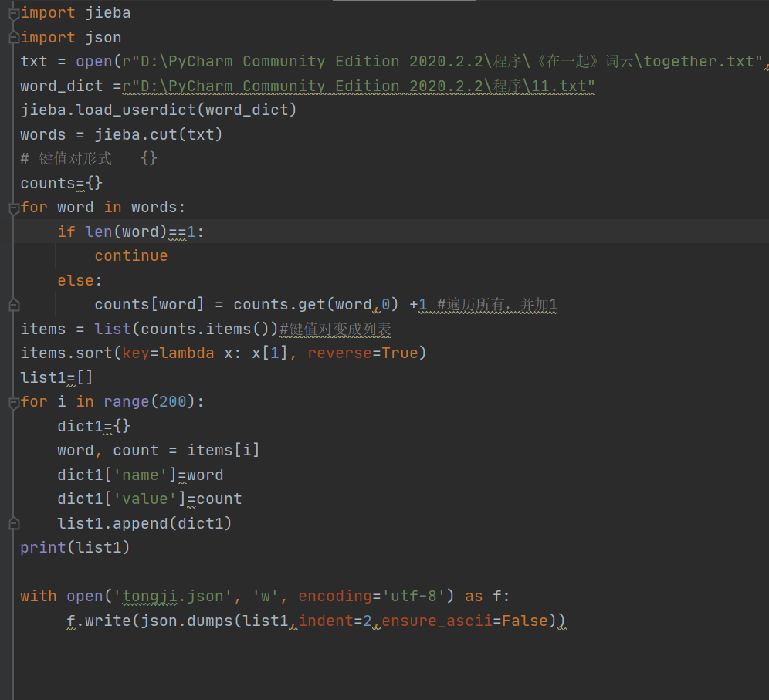The image size is (769, 700).
Task: Click the comment '#键值对变成列表'
Action: pos(335,329)
